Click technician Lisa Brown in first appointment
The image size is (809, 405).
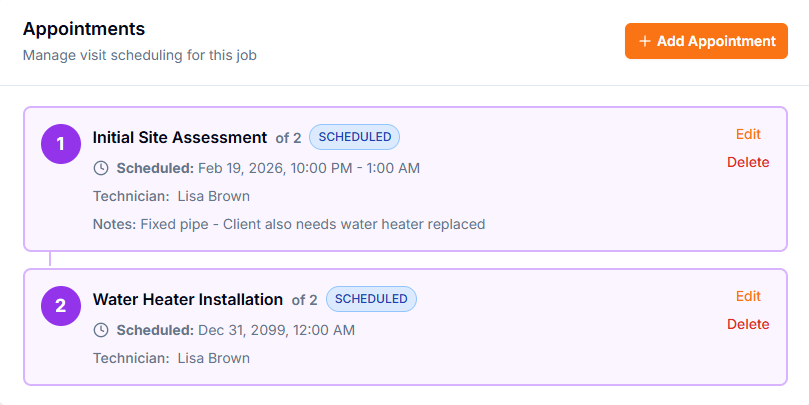[213, 196]
